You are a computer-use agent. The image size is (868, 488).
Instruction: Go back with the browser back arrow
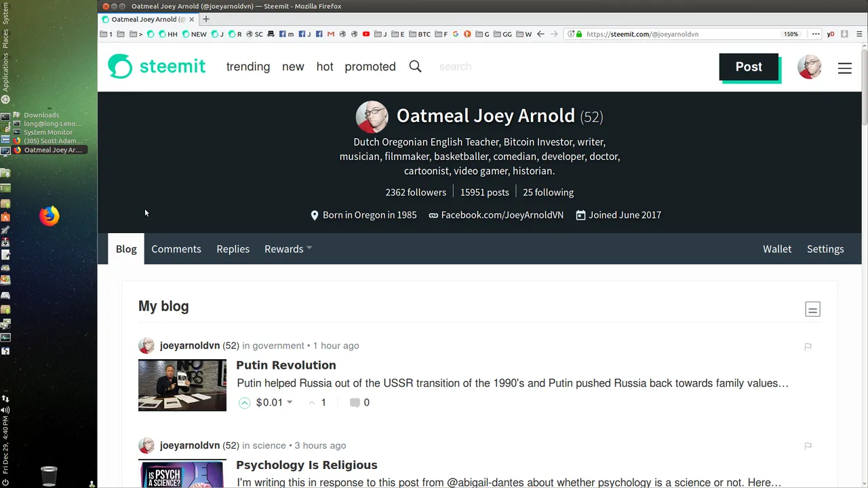click(x=540, y=34)
